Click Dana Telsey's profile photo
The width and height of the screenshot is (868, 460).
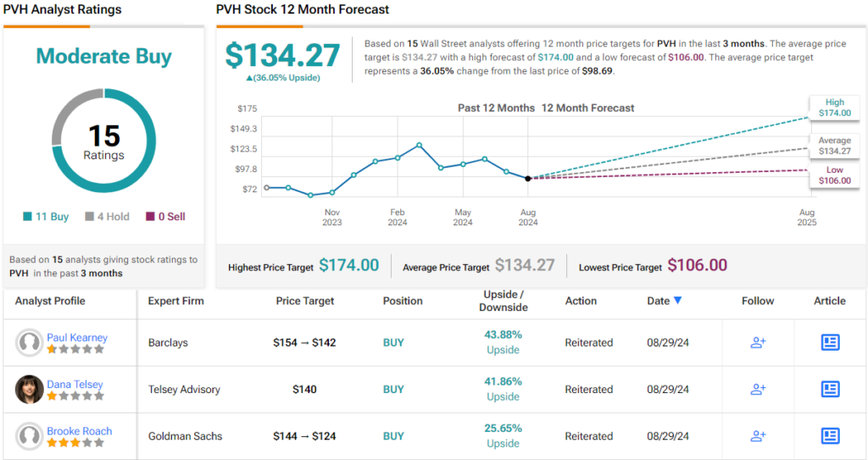point(30,390)
